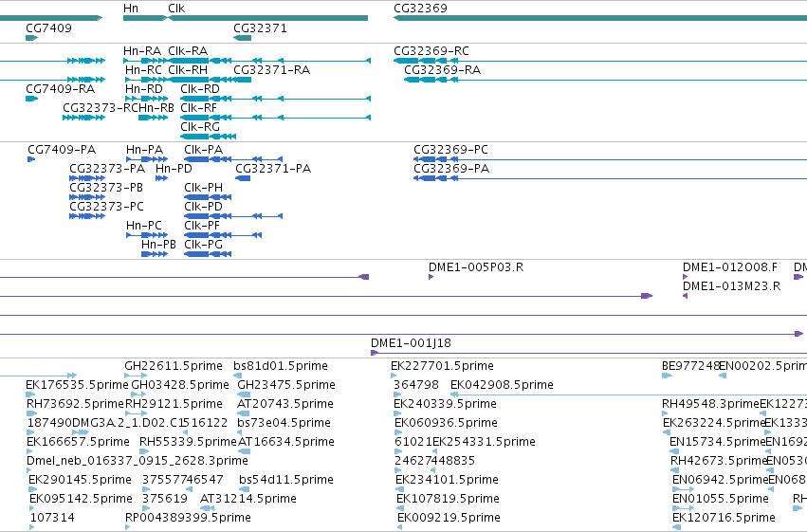
Task: Open transcript Clk-RH
Action: 188,70
